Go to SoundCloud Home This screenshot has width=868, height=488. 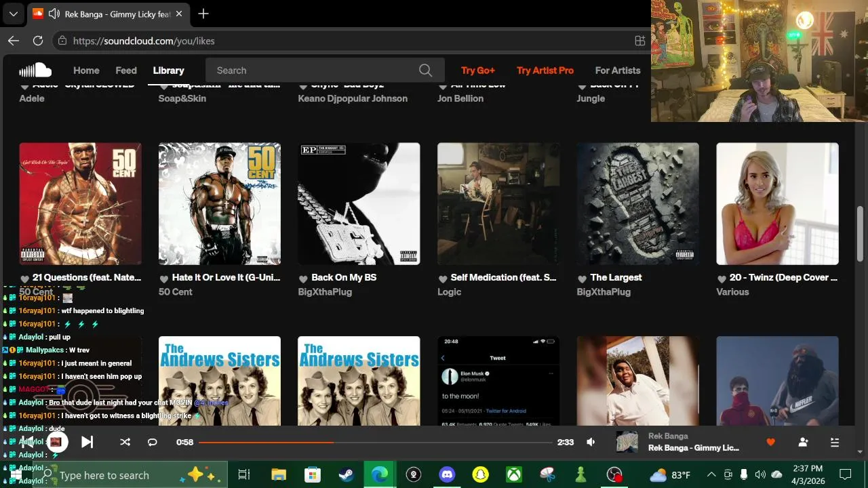86,70
